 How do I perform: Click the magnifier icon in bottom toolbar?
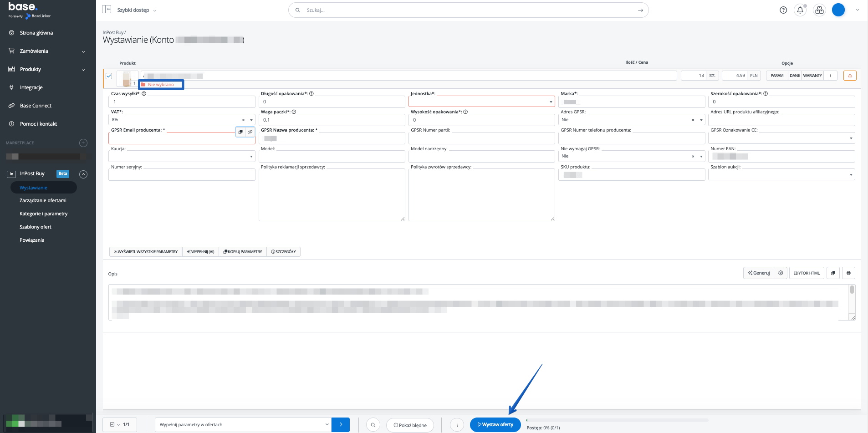coord(373,425)
